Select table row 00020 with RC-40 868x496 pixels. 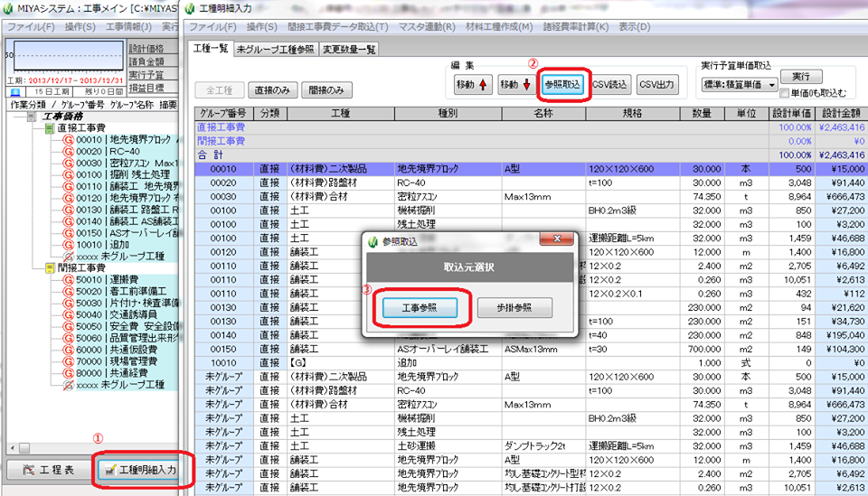tap(531, 183)
